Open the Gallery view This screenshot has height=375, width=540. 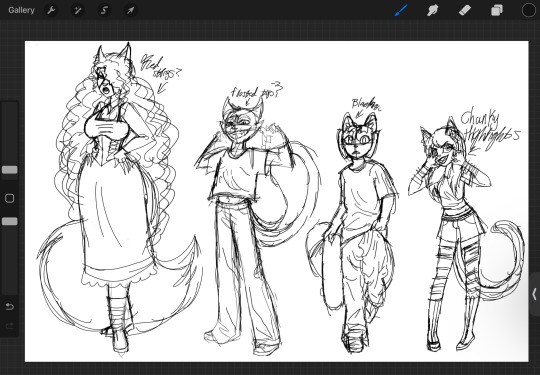(x=21, y=10)
